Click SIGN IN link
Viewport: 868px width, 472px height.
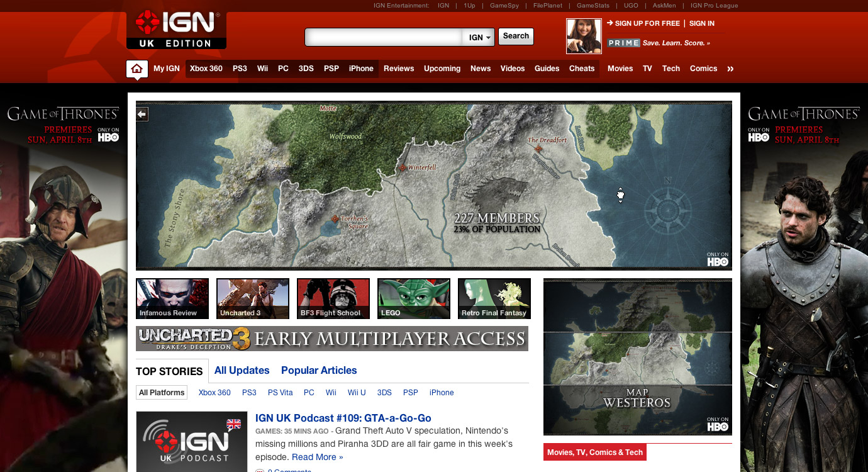[702, 23]
